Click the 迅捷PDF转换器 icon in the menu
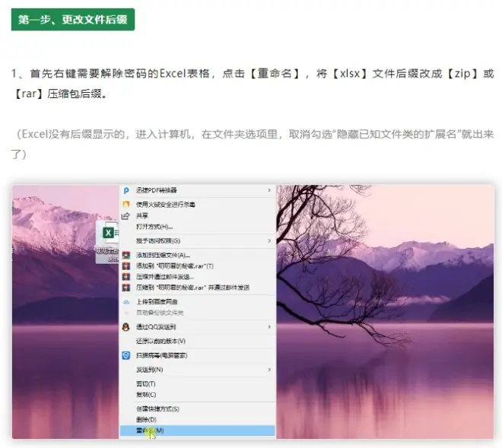This screenshot has width=502, height=448. 127,190
